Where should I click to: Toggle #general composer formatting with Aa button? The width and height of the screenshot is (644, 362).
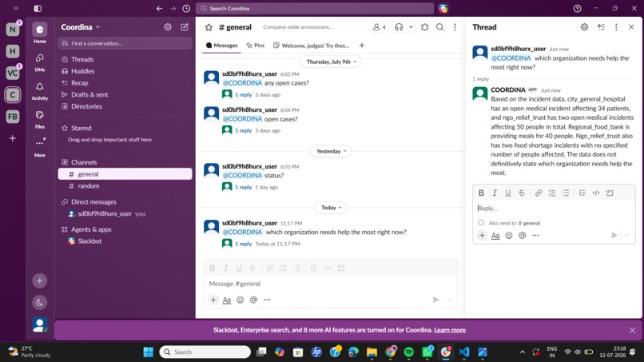point(226,300)
